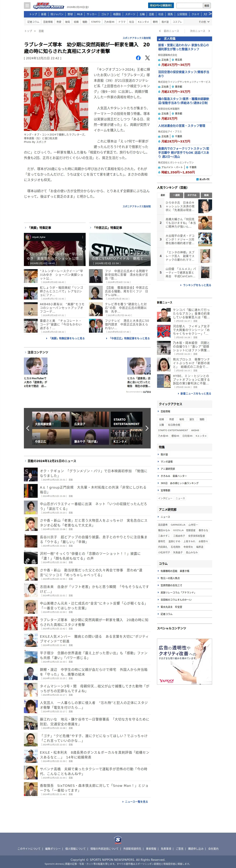Switch ranking to the 動画 tab
This screenshot has height=868, width=236.
tap(206, 195)
